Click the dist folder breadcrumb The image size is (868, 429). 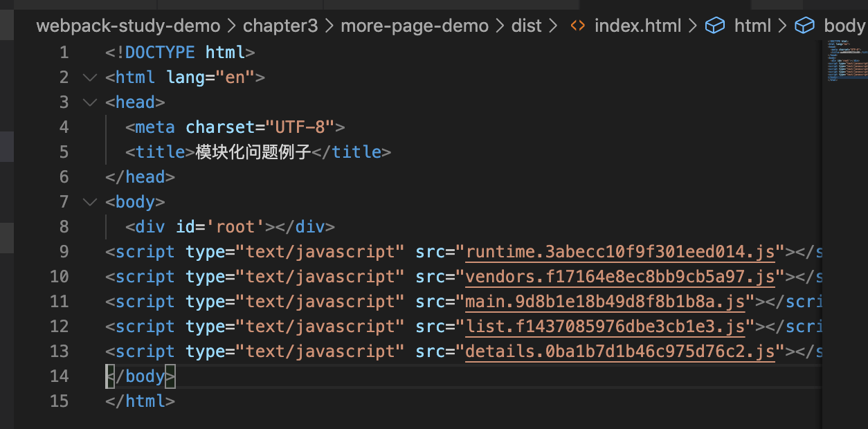pyautogui.click(x=526, y=26)
